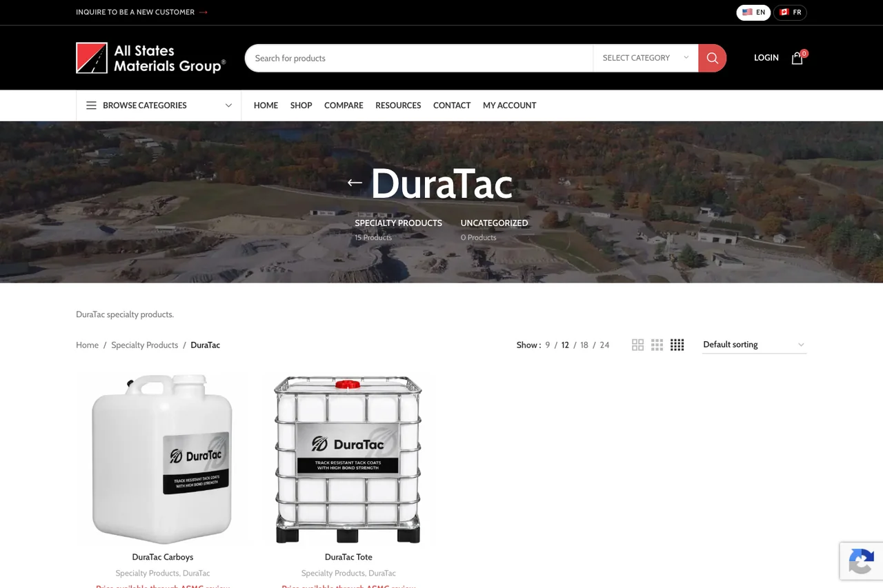The image size is (883, 588).
Task: Click DuraTac category under DuraTac Carboys
Action: pos(197,574)
